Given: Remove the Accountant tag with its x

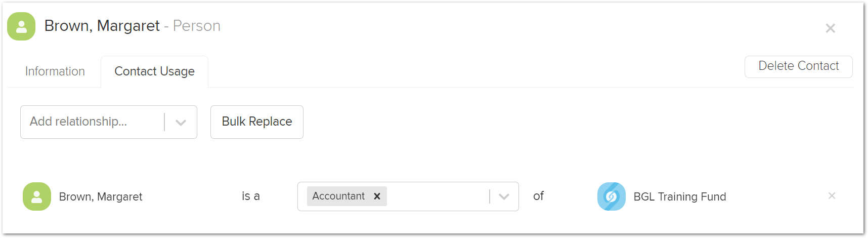Looking at the screenshot, I should point(377,196).
